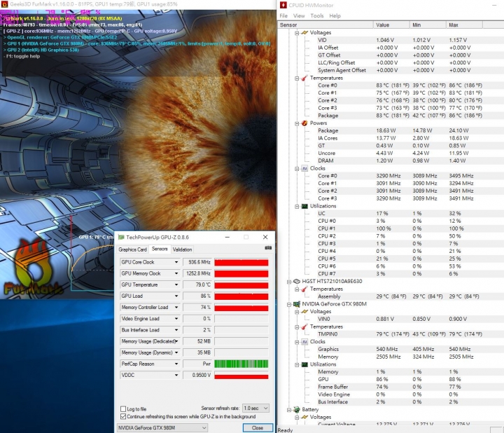Image resolution: width=504 pixels, height=433 pixels.
Task: Click the HGST hard drive icon in HWMonitor
Action: pyautogui.click(x=297, y=282)
